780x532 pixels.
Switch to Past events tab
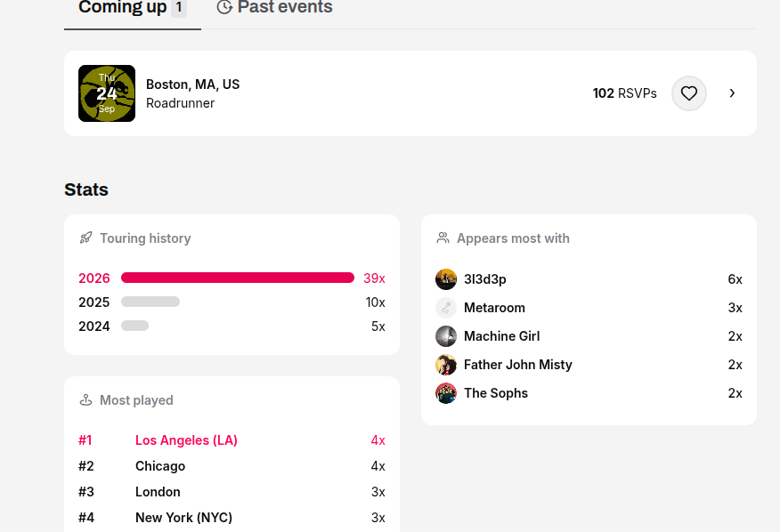click(x=274, y=7)
